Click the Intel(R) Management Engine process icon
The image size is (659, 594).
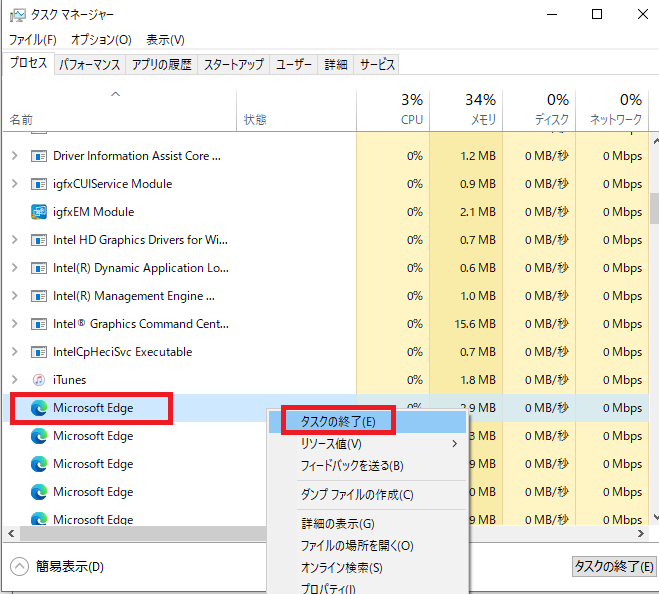coord(39,296)
